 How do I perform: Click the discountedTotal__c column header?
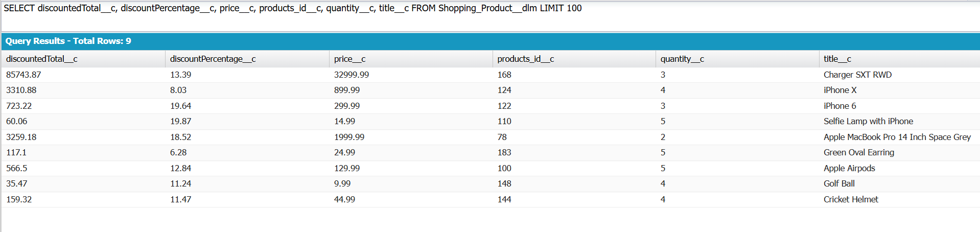[x=42, y=59]
